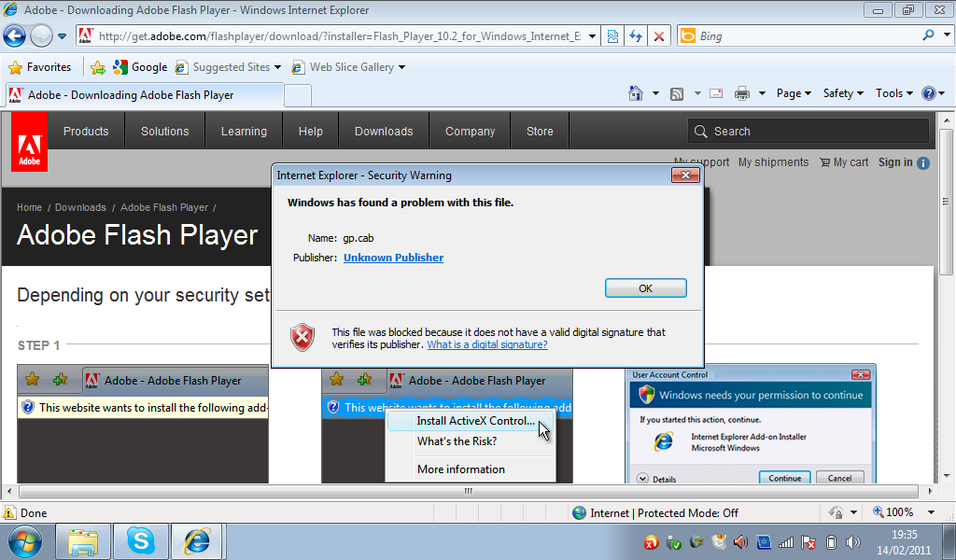Viewport: 956px width, 560px height.
Task: Open a new tab with the blank tab button
Action: click(298, 96)
